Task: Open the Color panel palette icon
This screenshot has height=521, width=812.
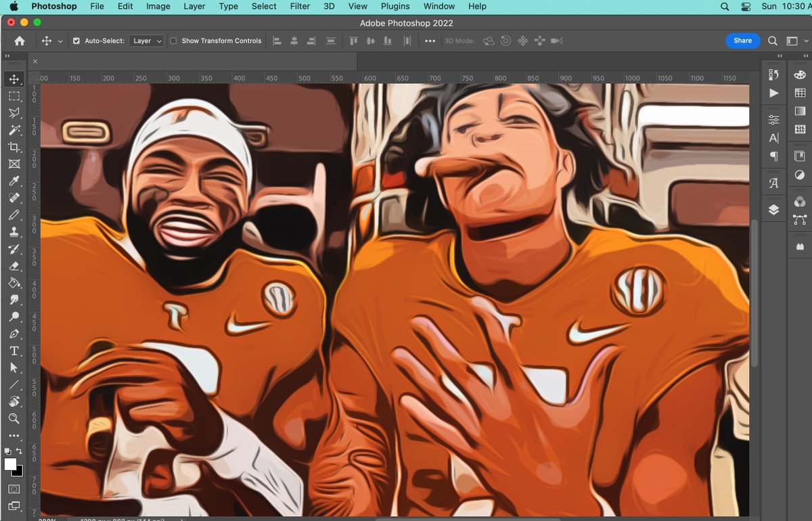Action: [x=800, y=74]
